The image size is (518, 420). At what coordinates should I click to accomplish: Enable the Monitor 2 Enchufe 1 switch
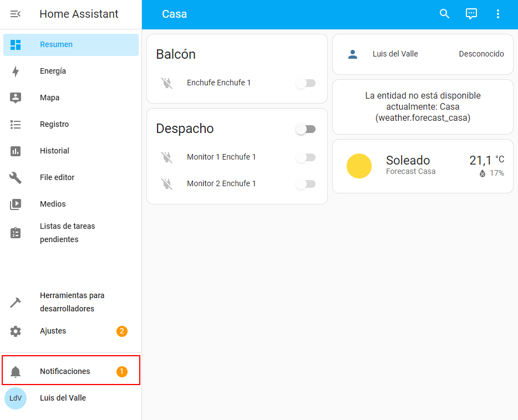[x=306, y=184]
